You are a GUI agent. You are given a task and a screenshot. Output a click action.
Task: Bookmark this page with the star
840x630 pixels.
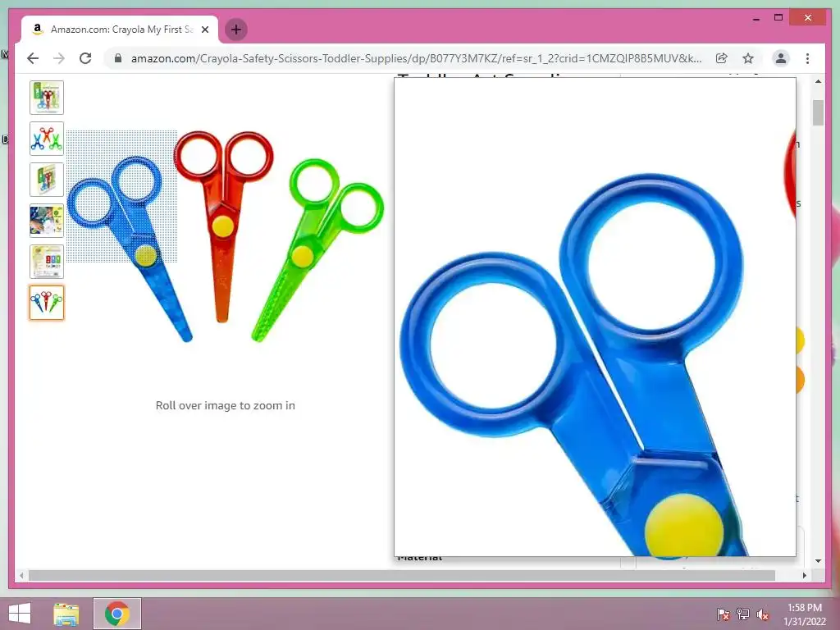[748, 58]
